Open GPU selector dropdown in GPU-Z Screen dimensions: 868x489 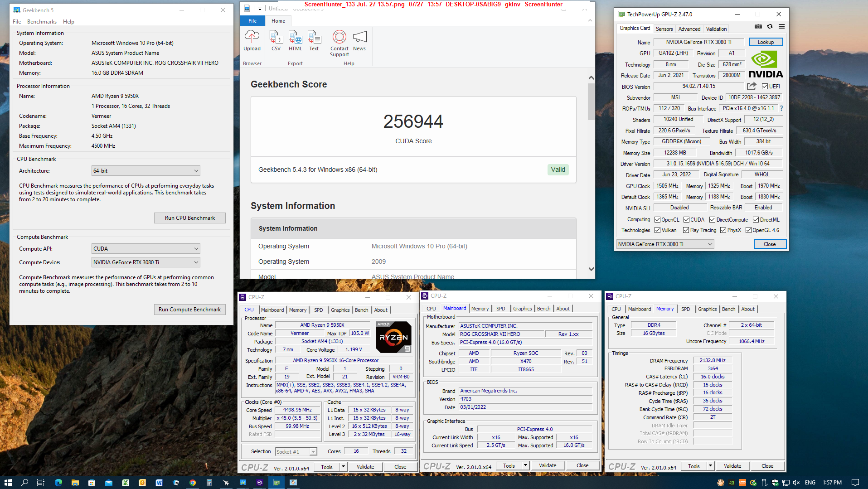point(665,244)
